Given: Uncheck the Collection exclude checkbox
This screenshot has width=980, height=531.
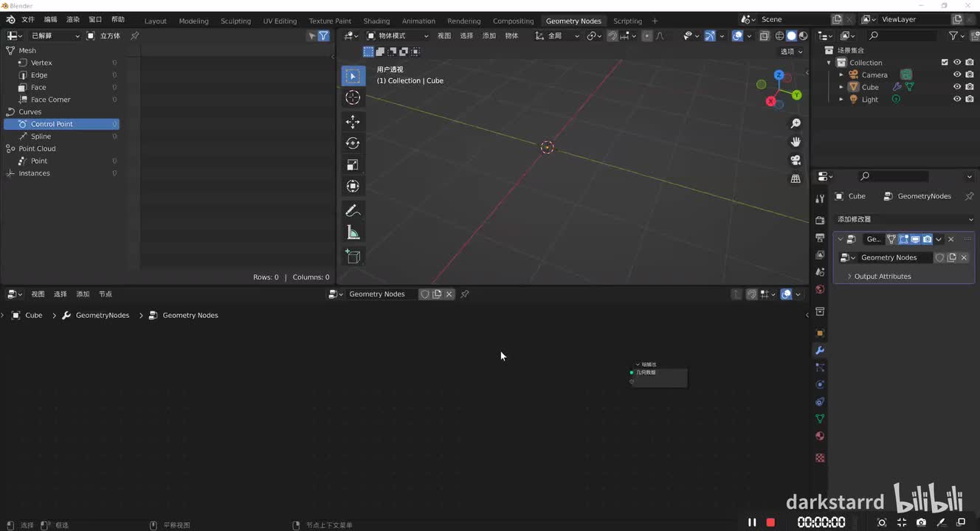Looking at the screenshot, I should click(945, 63).
